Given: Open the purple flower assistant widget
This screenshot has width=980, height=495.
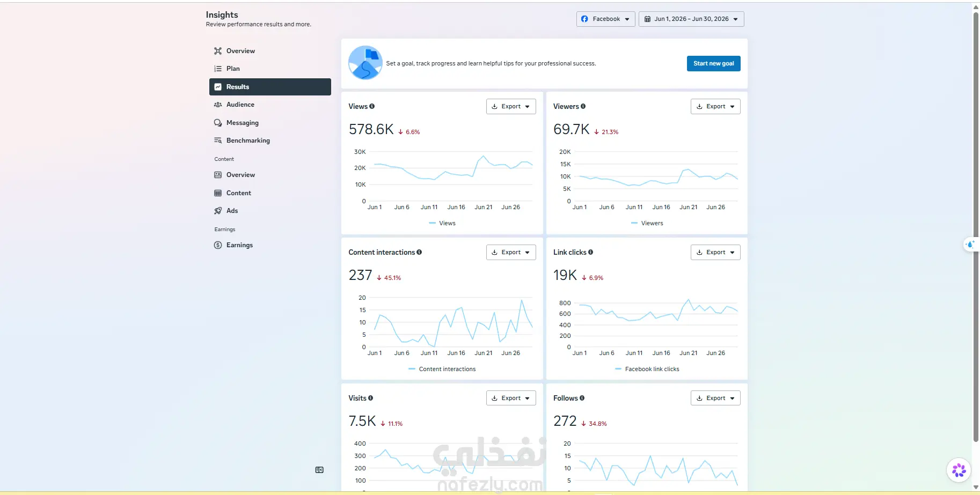Looking at the screenshot, I should coord(959,470).
